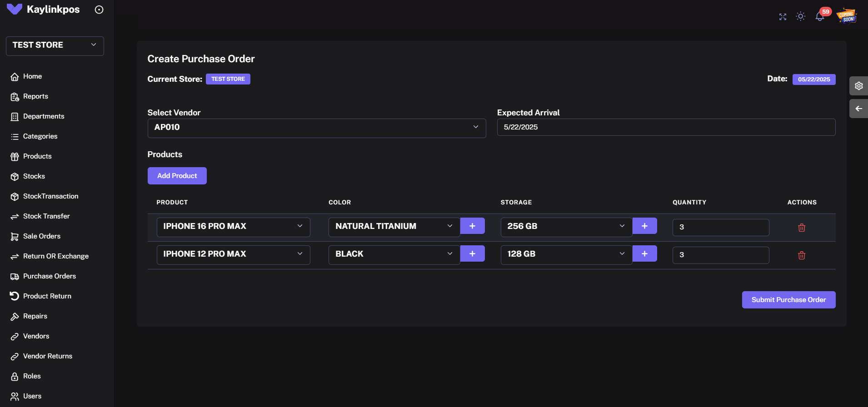Click the Vendors link icon

pyautogui.click(x=15, y=337)
